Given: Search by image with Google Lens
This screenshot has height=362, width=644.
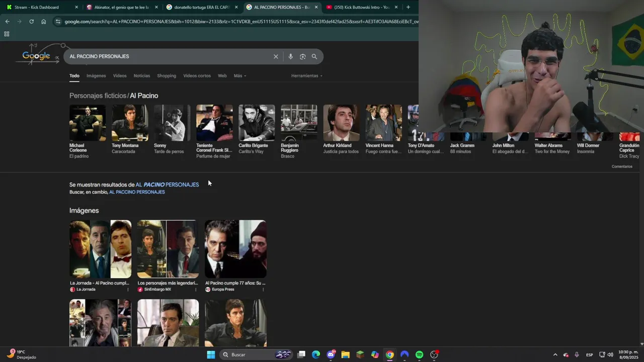Looking at the screenshot, I should click(x=302, y=56).
